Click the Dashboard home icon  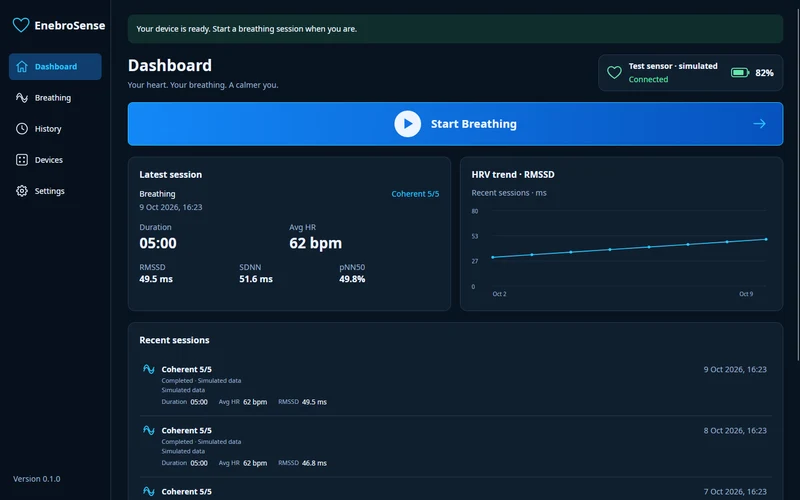(21, 66)
